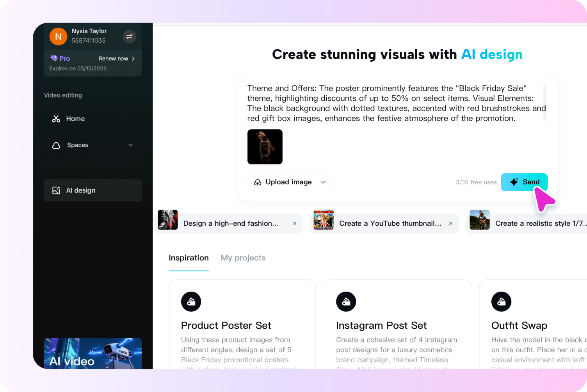The height and width of the screenshot is (392, 587).
Task: Click the Instagram Post Set briefcase icon
Action: tap(346, 301)
